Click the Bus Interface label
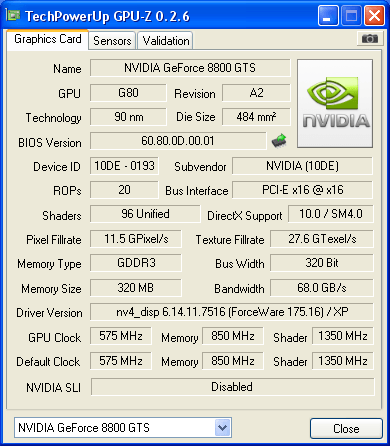Viewport: 390px width, 446px height. (x=197, y=191)
